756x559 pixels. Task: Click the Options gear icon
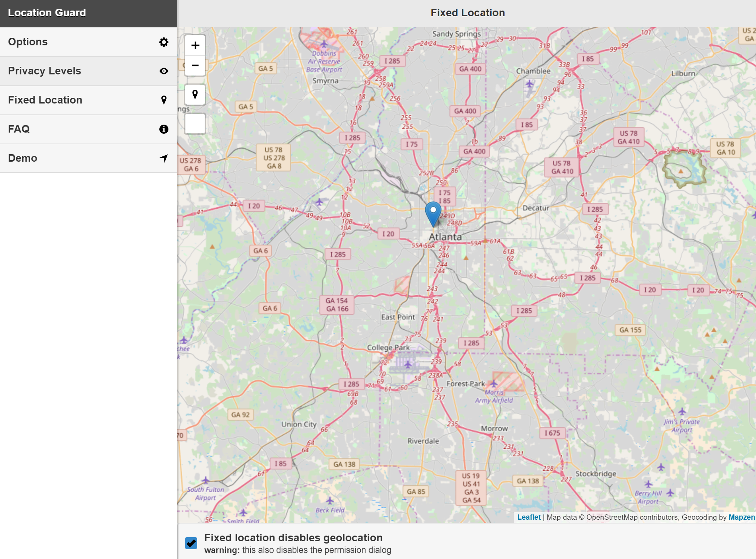point(164,42)
